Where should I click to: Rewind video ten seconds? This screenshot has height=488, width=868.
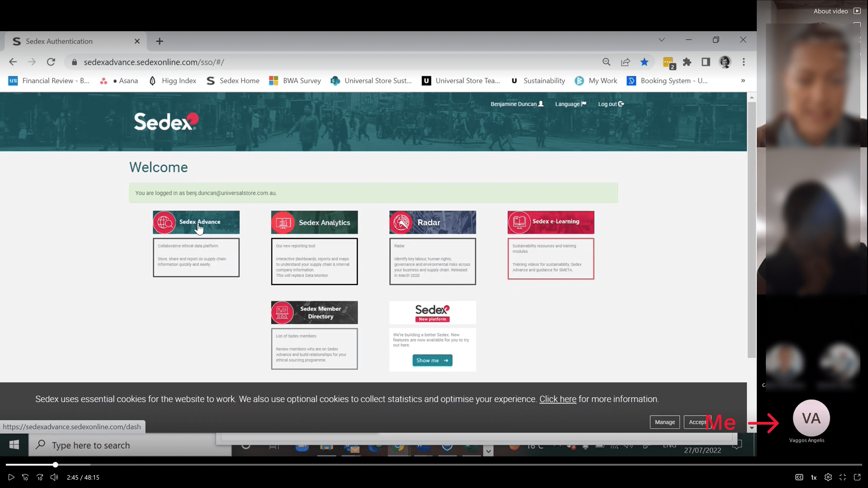[x=25, y=477]
